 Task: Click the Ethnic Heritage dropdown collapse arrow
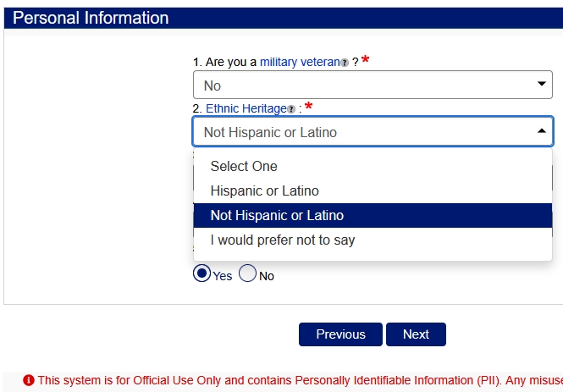point(542,131)
